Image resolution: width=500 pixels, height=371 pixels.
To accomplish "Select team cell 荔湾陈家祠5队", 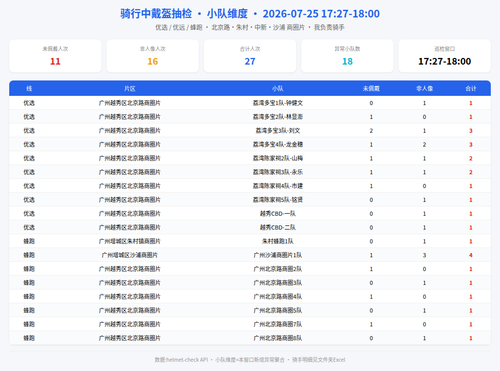I will [x=278, y=200].
